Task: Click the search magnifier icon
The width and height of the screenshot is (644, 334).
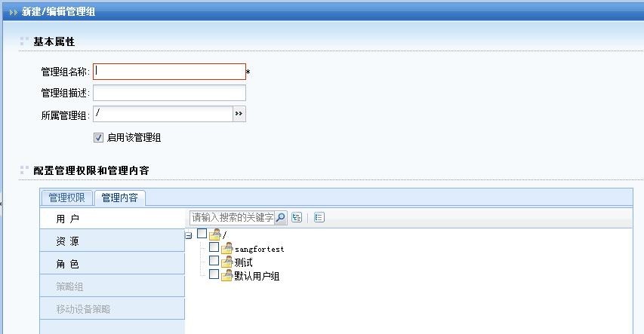Action: pyautogui.click(x=281, y=217)
